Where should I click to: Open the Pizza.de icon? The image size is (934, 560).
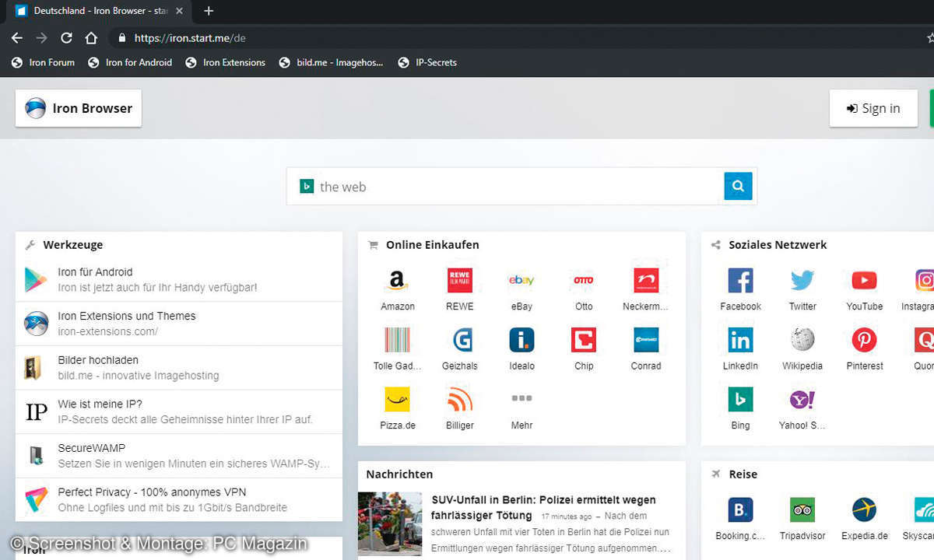[x=397, y=400]
